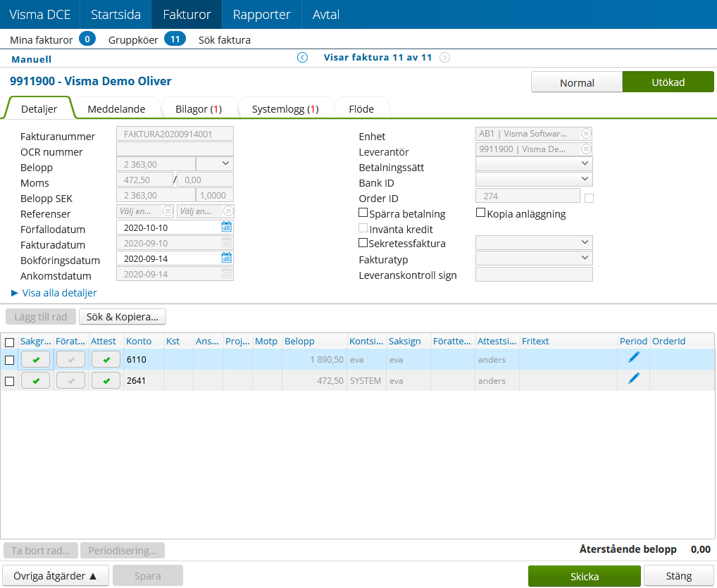The image size is (717, 588).
Task: Click the Sakgranska checkmark on row 2641
Action: click(35, 380)
